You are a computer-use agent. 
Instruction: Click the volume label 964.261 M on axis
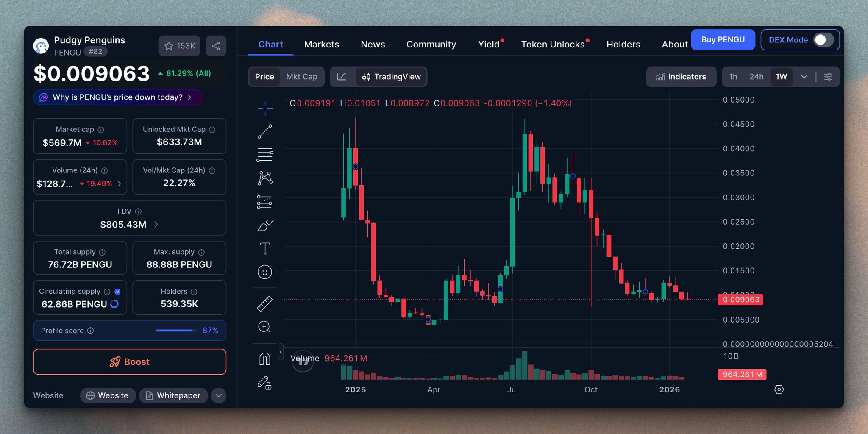point(742,375)
